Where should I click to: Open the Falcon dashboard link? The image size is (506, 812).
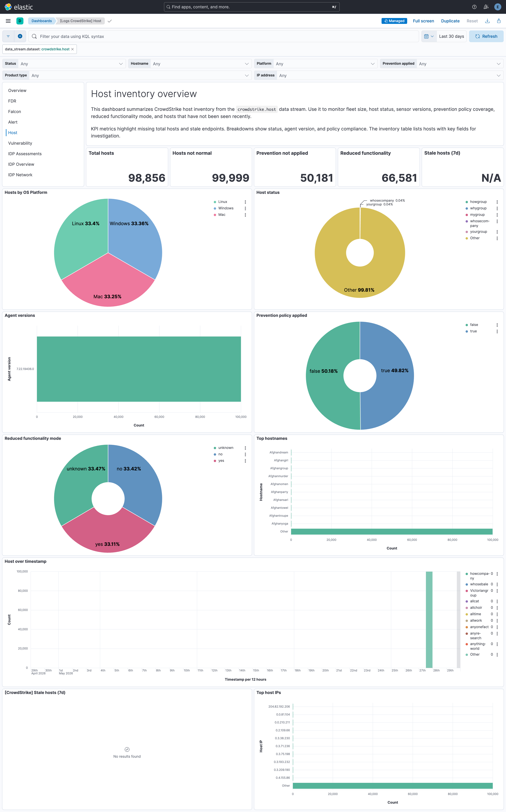14,112
